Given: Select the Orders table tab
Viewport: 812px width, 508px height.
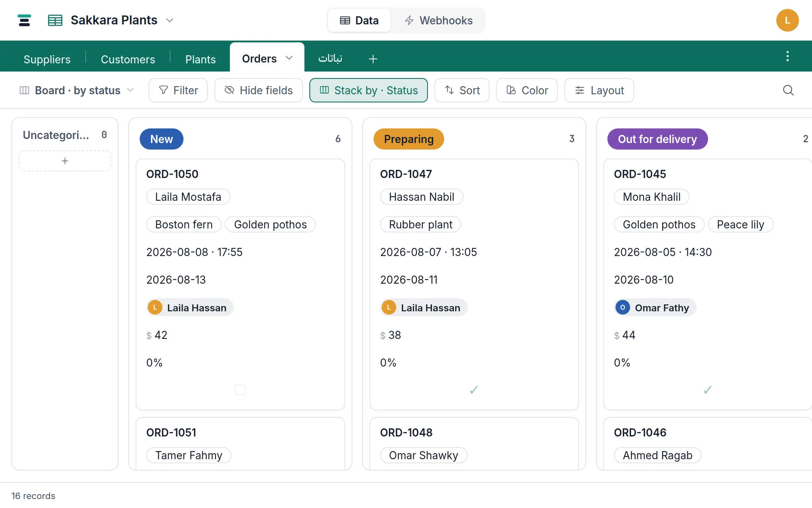Looking at the screenshot, I should pos(259,59).
